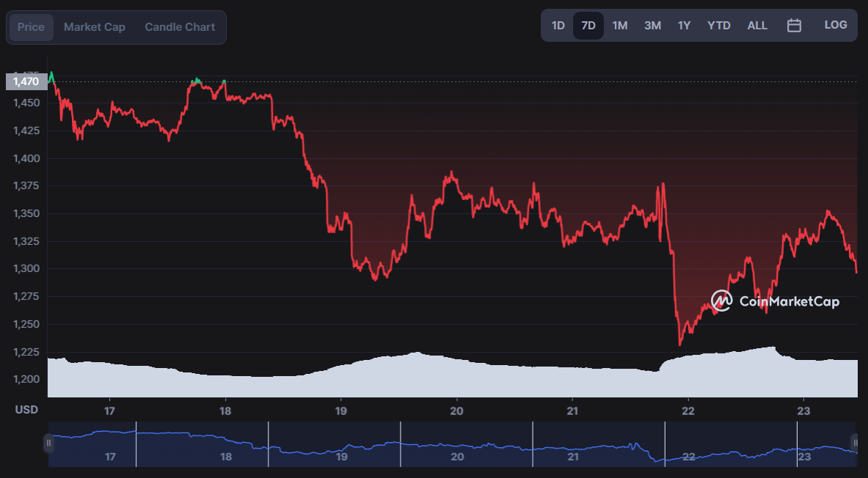Screen dimensions: 868x478
Task: Click date 22 in the navigator strip
Action: (689, 457)
